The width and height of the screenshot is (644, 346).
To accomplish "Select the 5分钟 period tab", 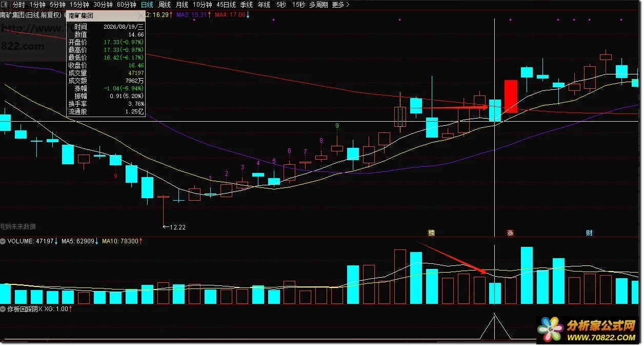I will click(57, 5).
